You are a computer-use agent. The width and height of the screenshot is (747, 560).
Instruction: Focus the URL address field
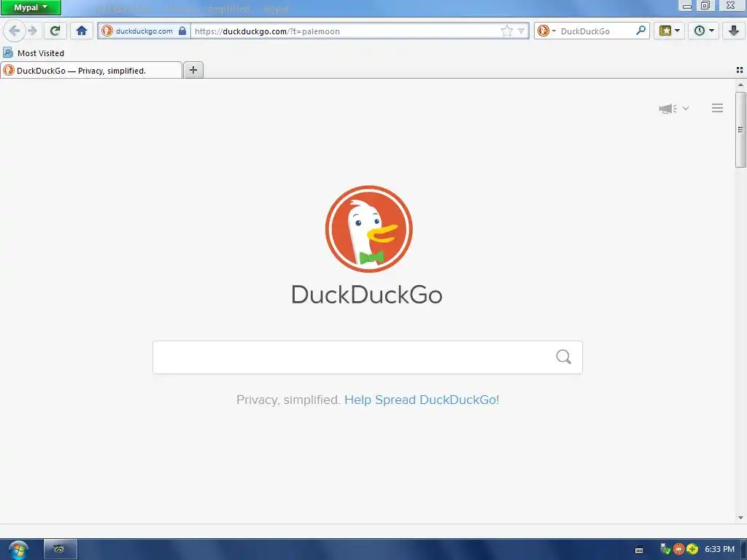[x=347, y=31]
